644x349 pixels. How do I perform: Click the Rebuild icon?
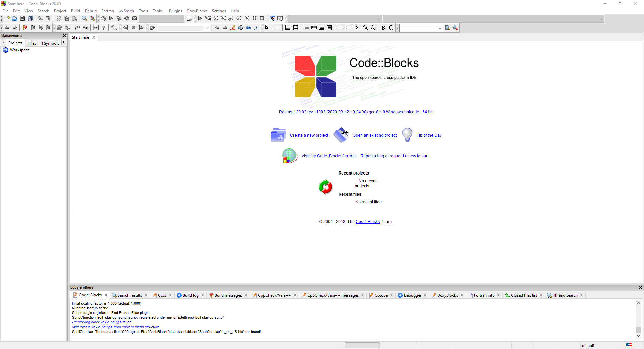point(127,18)
